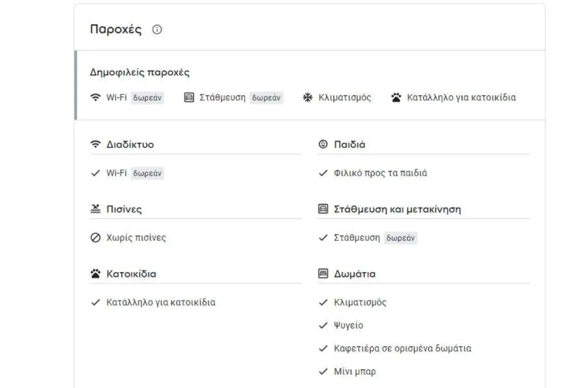Click the pool icon beside Πισίνες
Image resolution: width=588 pixels, height=388 pixels.
[x=95, y=209]
